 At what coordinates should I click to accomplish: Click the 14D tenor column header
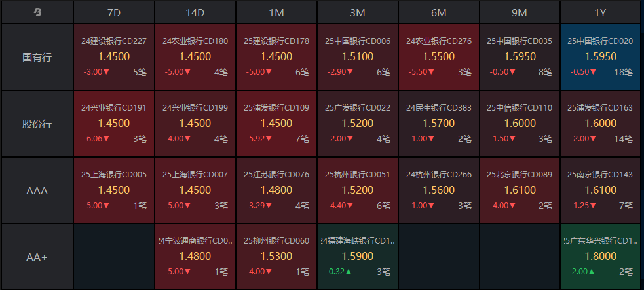coord(195,12)
